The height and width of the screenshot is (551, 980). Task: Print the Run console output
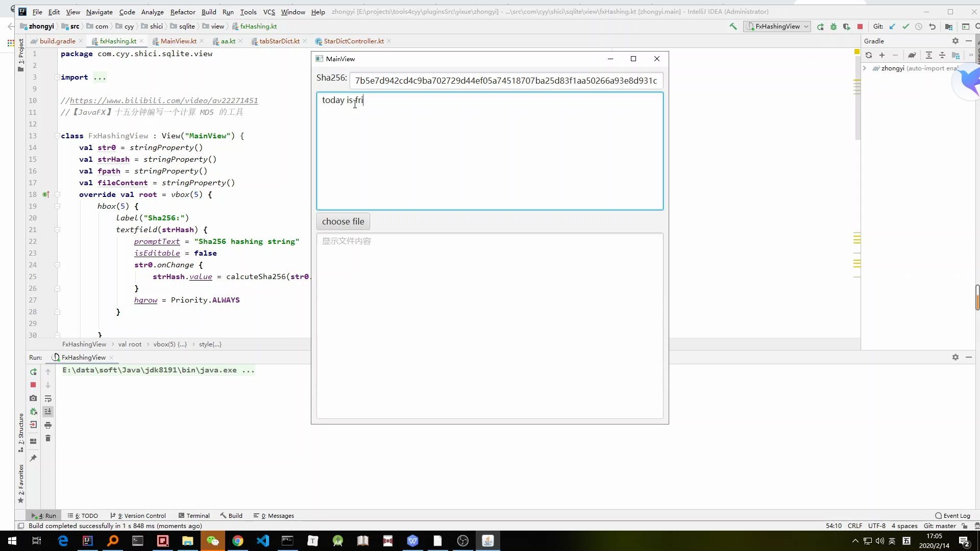click(48, 425)
